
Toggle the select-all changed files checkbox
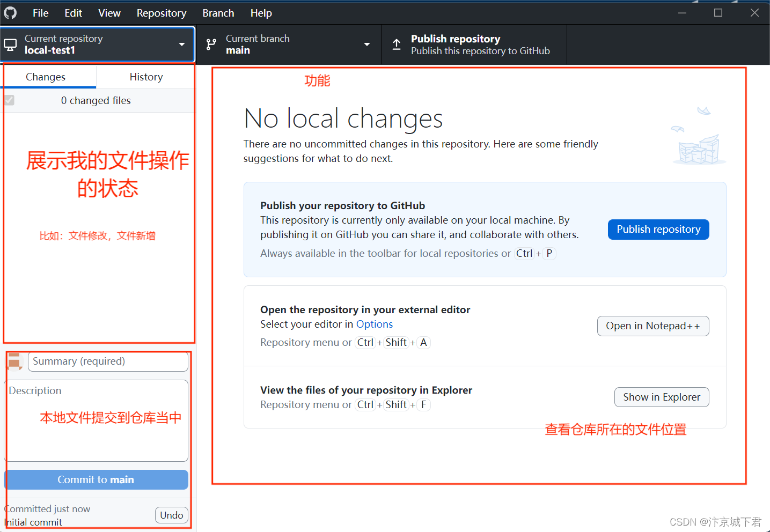(x=9, y=100)
